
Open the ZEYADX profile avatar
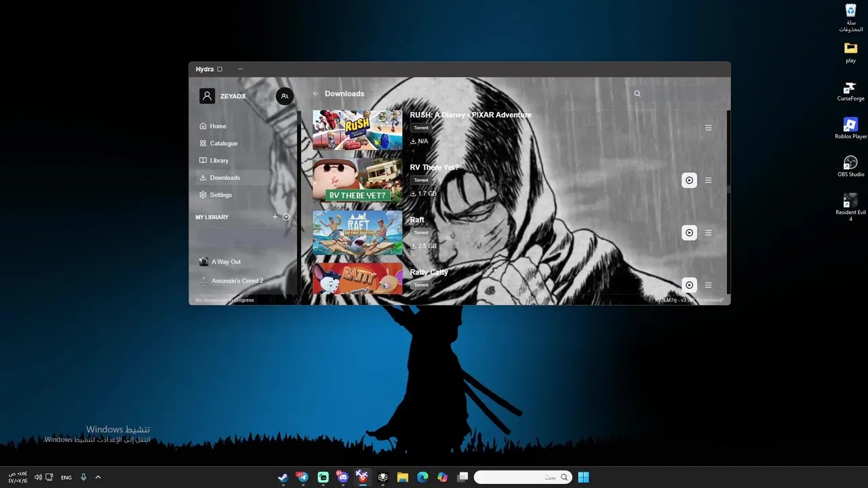coord(207,96)
